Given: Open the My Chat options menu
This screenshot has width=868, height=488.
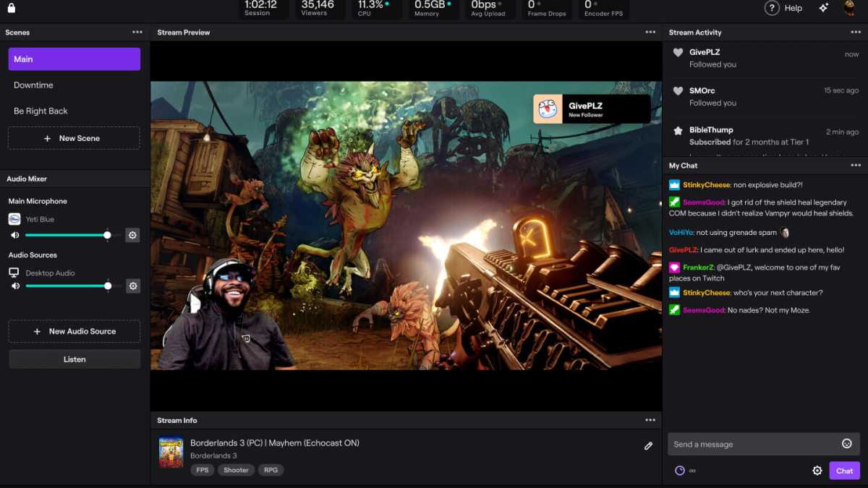Looking at the screenshot, I should [855, 165].
